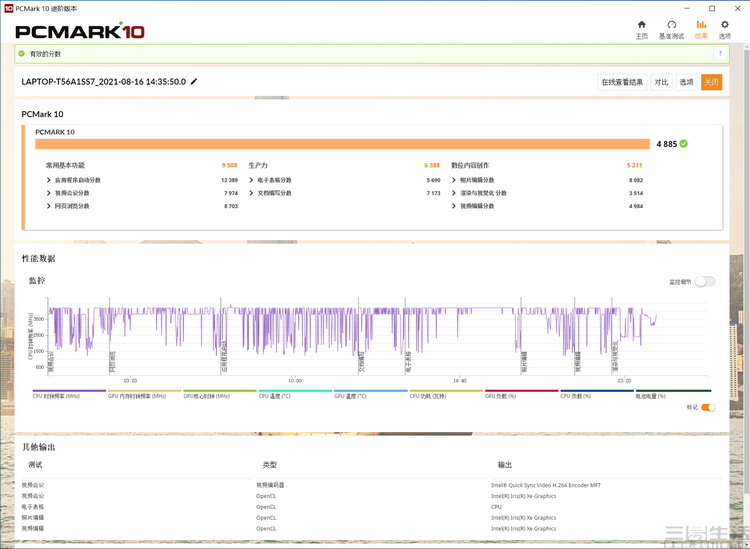The height and width of the screenshot is (549, 750).
Task: Expand 视频编辑分数 chevron
Action: [x=454, y=206]
